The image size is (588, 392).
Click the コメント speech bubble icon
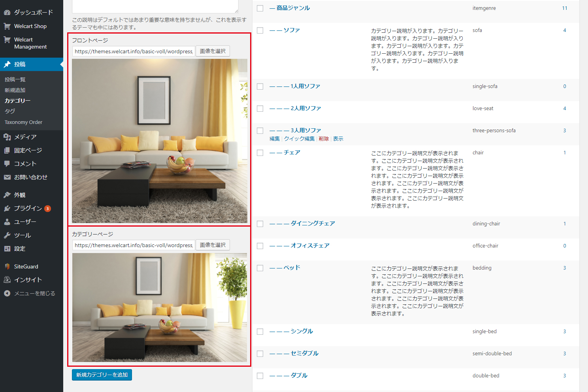(x=7, y=164)
